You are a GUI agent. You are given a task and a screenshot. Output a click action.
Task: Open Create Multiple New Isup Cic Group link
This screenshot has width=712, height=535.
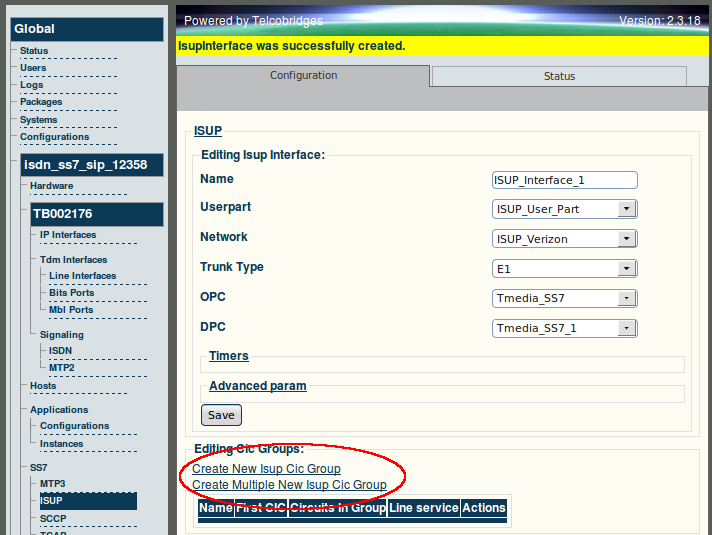pyautogui.click(x=289, y=485)
